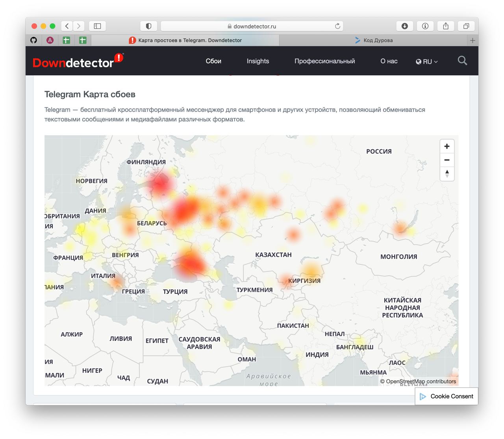Click the БАНГЛАДЕШ label on map
Screen dimensions: 504x439
pos(355,347)
